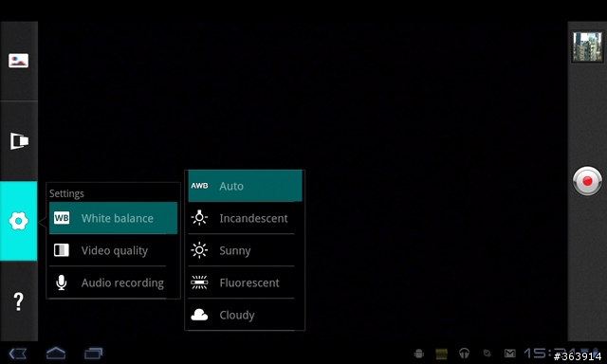
Task: Close the settings gear panel
Action: click(x=18, y=221)
